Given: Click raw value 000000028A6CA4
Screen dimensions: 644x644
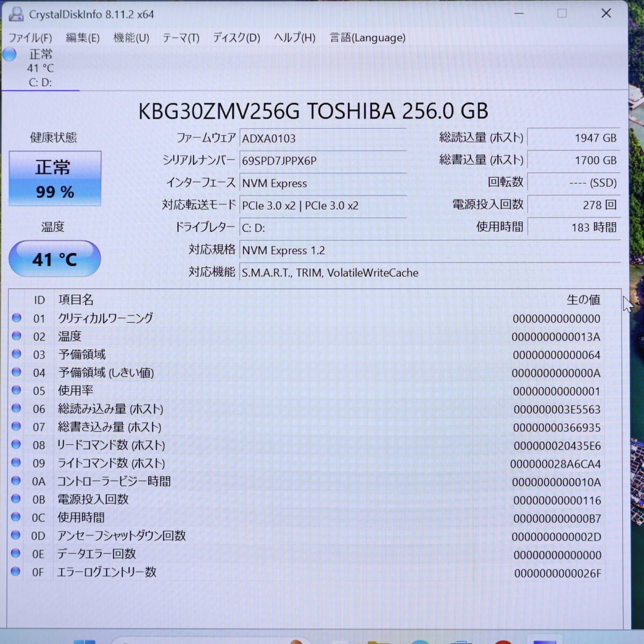Looking at the screenshot, I should pyautogui.click(x=555, y=464).
